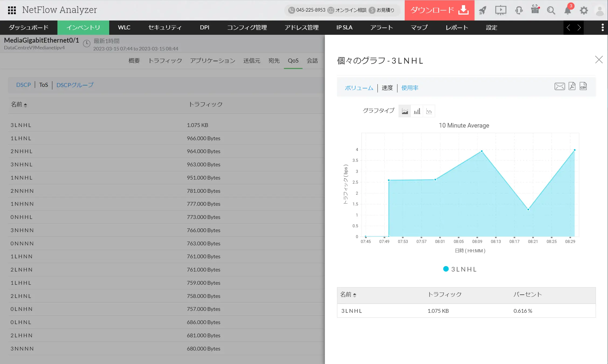This screenshot has height=364, width=608.
Task: Click the ダウンロード button
Action: click(x=439, y=10)
